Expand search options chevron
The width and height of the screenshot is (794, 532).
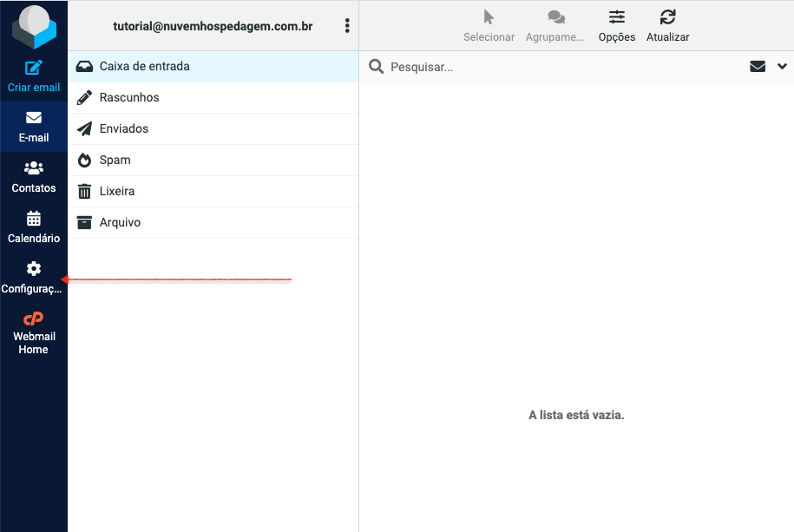[782, 67]
